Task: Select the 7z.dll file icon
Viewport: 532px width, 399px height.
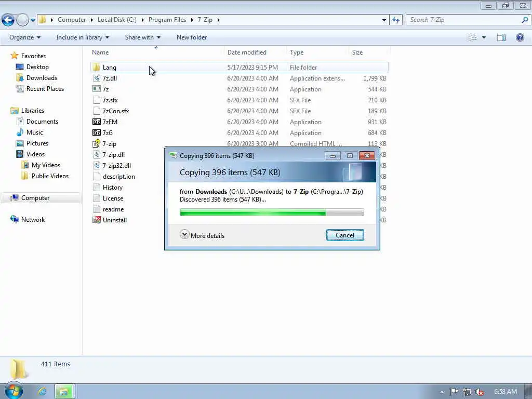Action: (x=96, y=78)
